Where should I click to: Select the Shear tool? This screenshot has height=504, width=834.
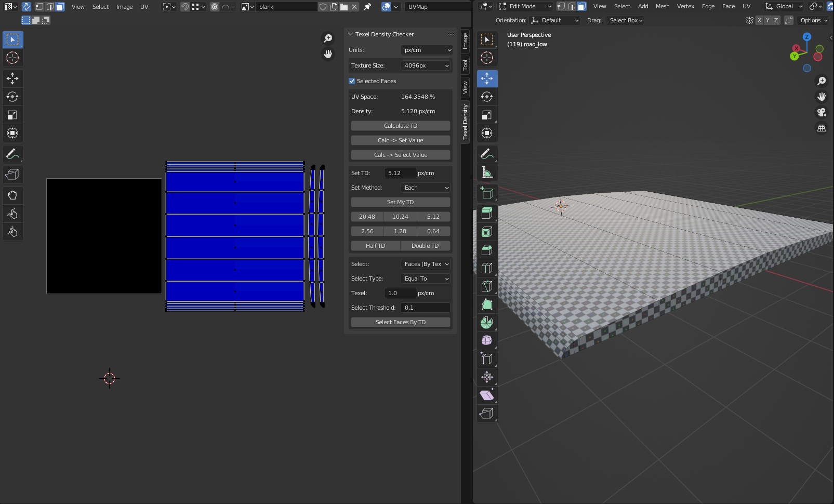487,395
